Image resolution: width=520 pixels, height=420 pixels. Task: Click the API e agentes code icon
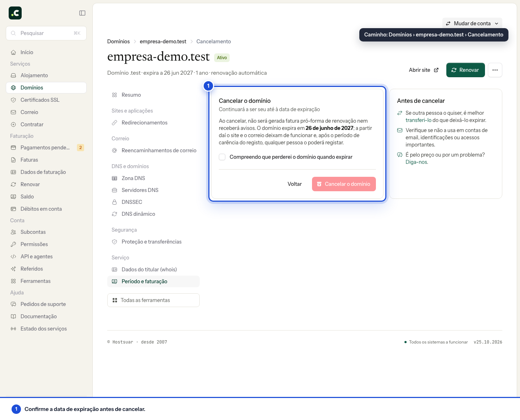[13, 257]
